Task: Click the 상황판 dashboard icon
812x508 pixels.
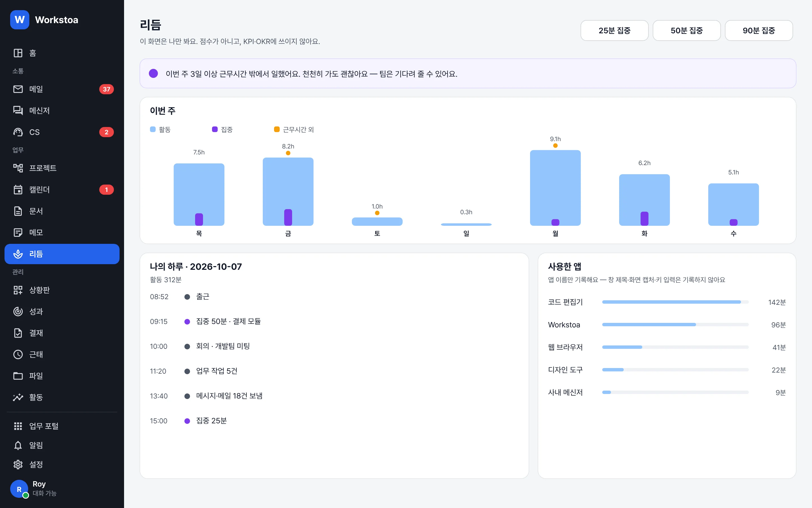Action: coord(18,290)
